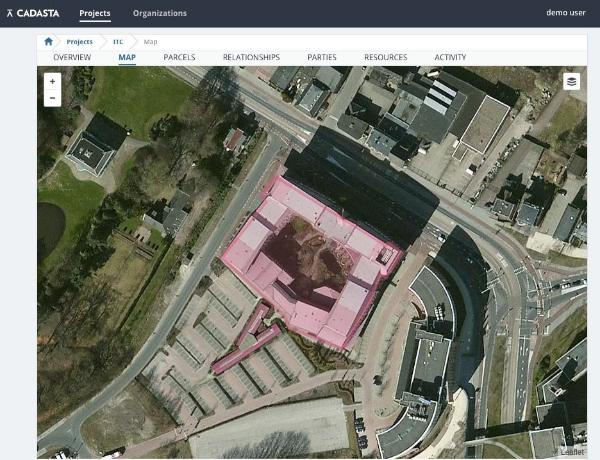Click the Cadasta logo

click(x=34, y=13)
